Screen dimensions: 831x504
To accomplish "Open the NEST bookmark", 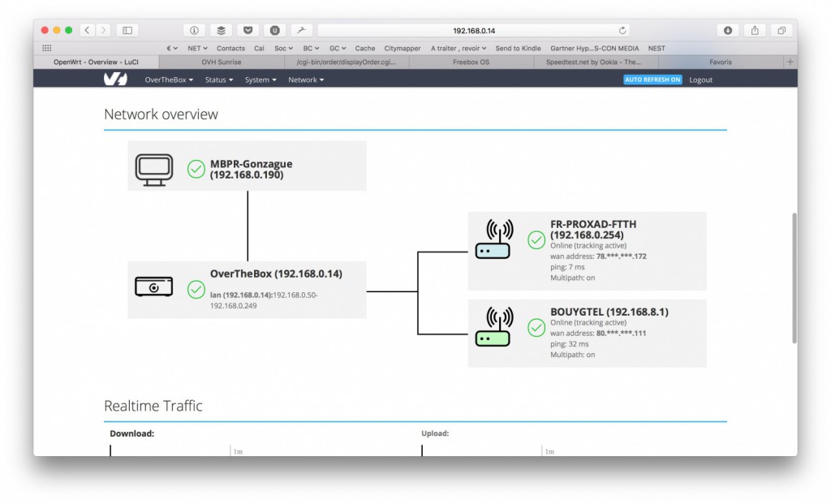I will coord(656,48).
